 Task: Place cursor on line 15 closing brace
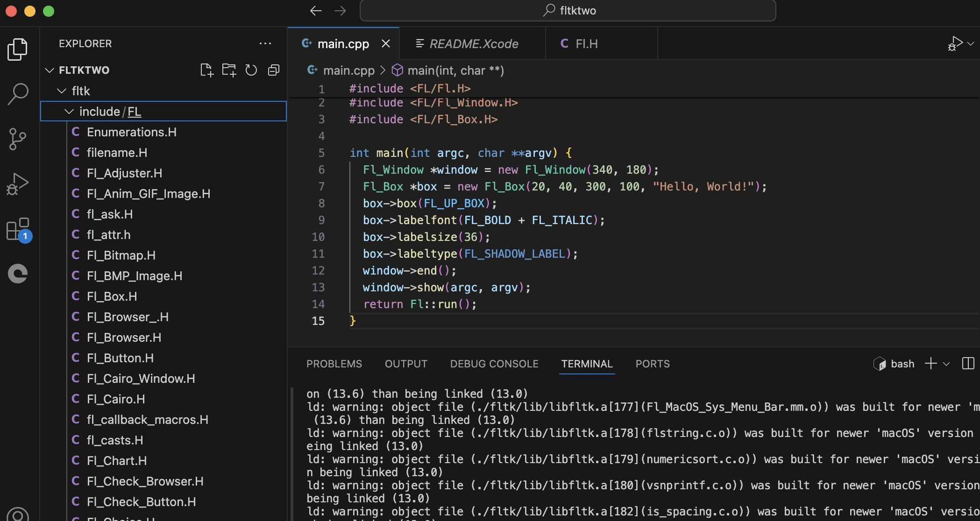[x=353, y=321]
